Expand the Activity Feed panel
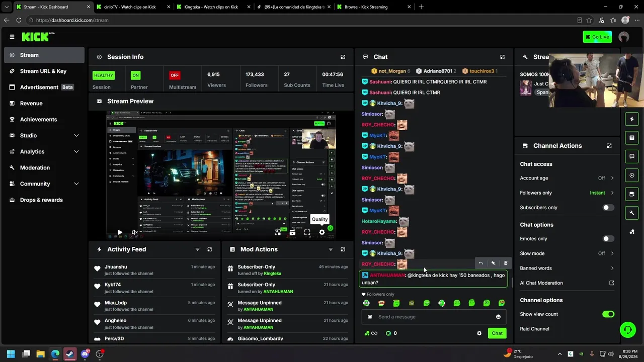 [x=210, y=249]
